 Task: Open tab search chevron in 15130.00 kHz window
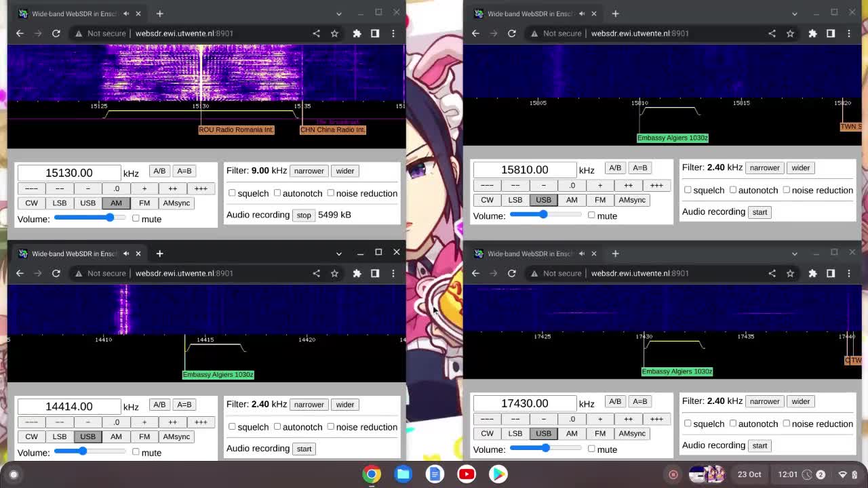(x=339, y=14)
